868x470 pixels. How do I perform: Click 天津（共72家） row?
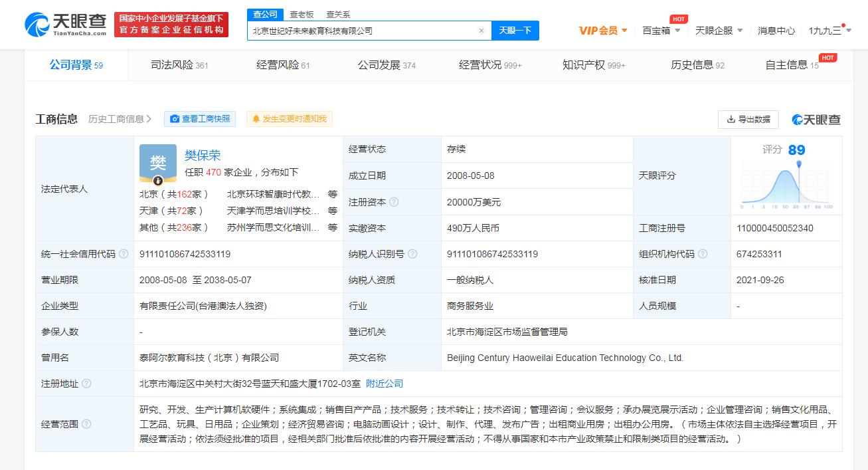tap(171, 211)
